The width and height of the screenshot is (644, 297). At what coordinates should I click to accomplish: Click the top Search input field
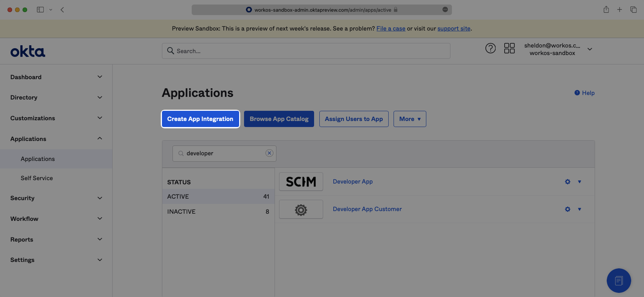tap(306, 51)
